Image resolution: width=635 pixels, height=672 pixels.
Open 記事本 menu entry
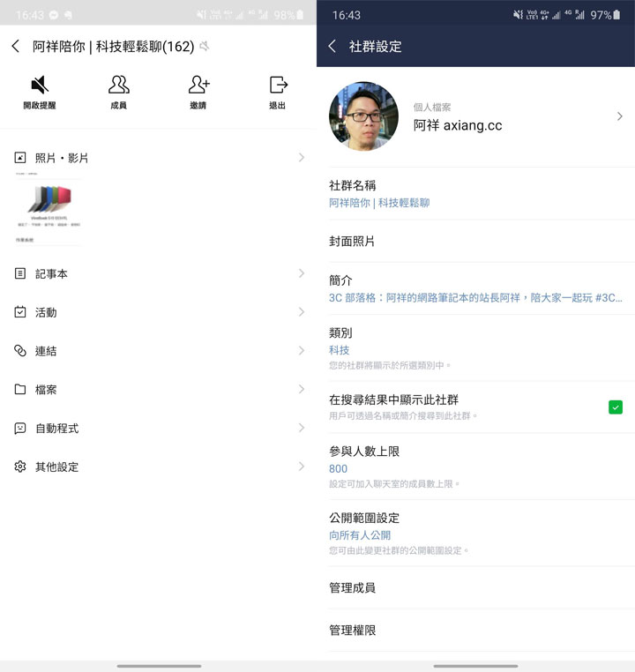pyautogui.click(x=159, y=273)
